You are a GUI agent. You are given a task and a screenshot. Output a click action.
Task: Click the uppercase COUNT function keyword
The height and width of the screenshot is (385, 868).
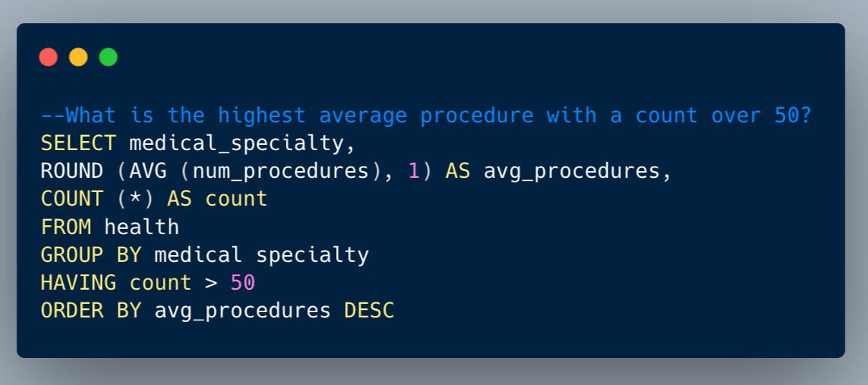[72, 199]
